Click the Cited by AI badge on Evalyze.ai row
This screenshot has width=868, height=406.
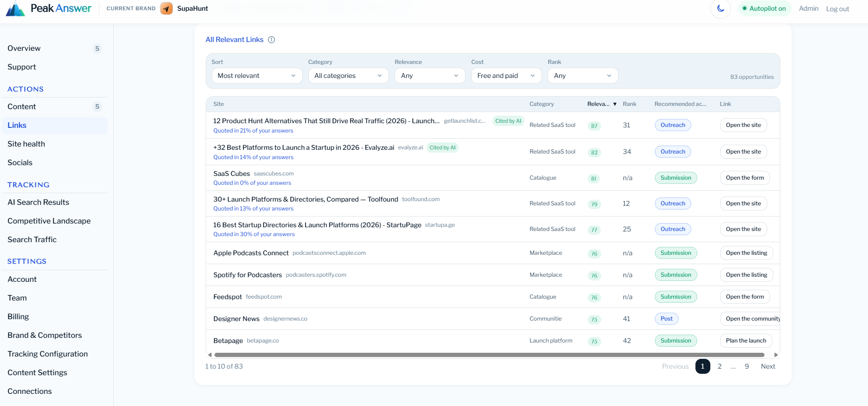tap(443, 147)
